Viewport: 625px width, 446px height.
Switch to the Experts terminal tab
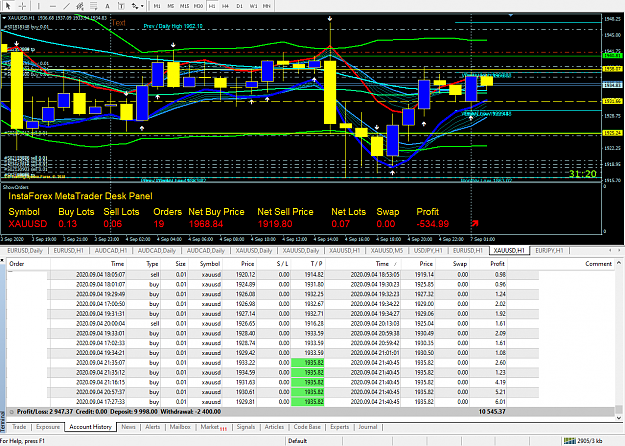[340, 427]
